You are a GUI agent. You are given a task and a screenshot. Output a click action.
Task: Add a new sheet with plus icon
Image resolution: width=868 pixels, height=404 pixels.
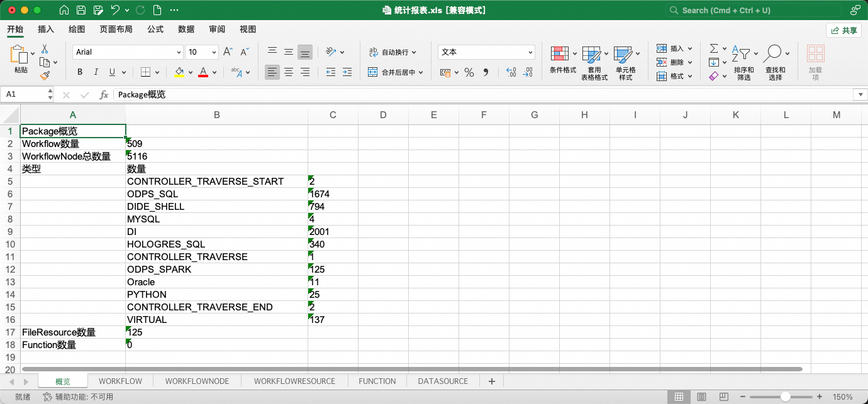[x=492, y=381]
